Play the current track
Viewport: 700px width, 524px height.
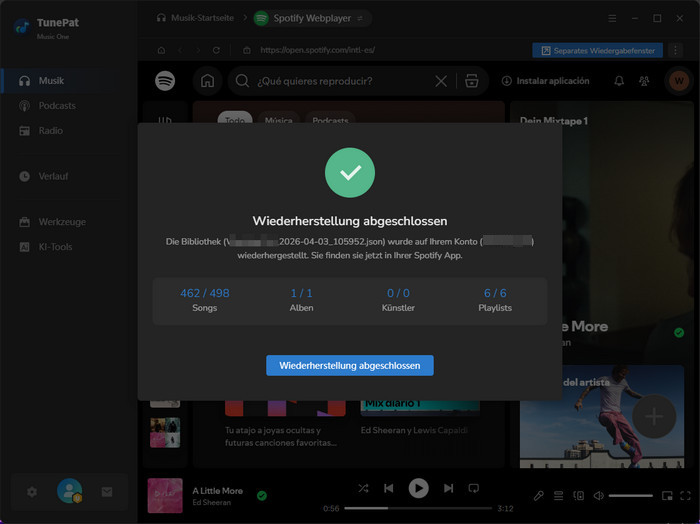tap(419, 488)
